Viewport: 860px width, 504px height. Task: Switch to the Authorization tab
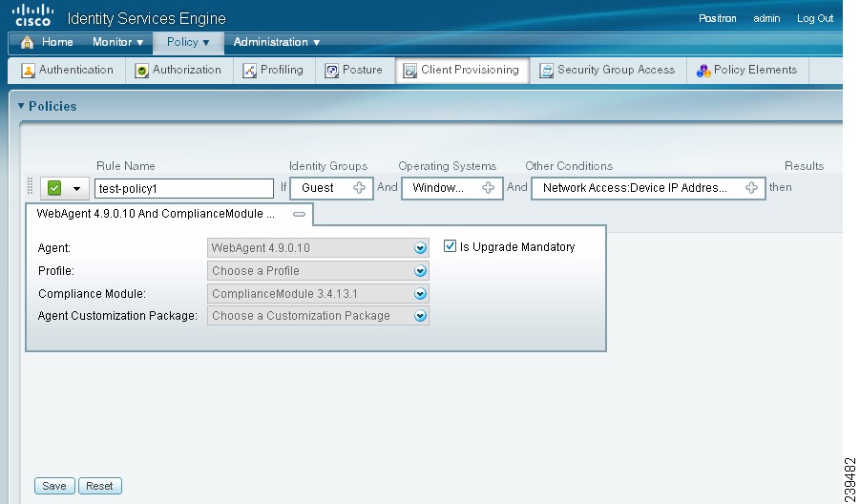pyautogui.click(x=178, y=71)
